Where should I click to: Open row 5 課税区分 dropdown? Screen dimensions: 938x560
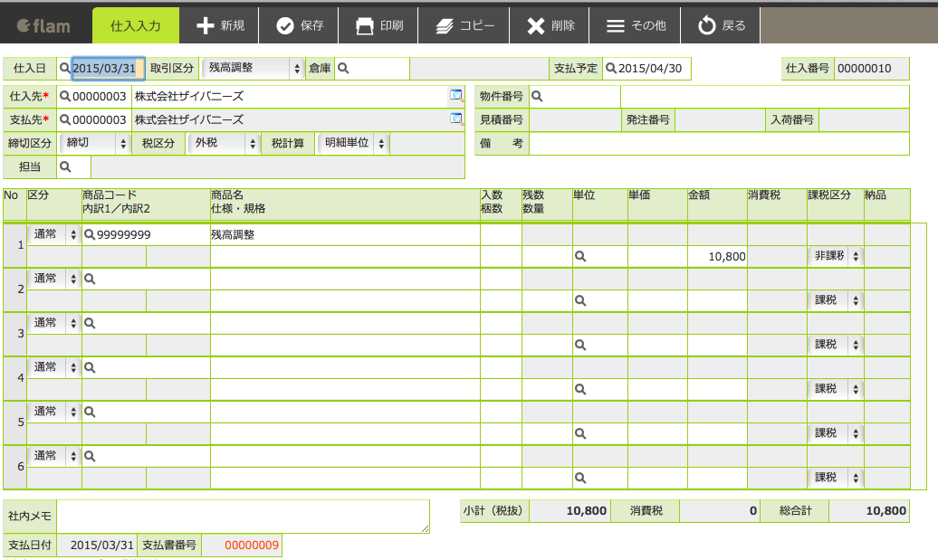[836, 432]
